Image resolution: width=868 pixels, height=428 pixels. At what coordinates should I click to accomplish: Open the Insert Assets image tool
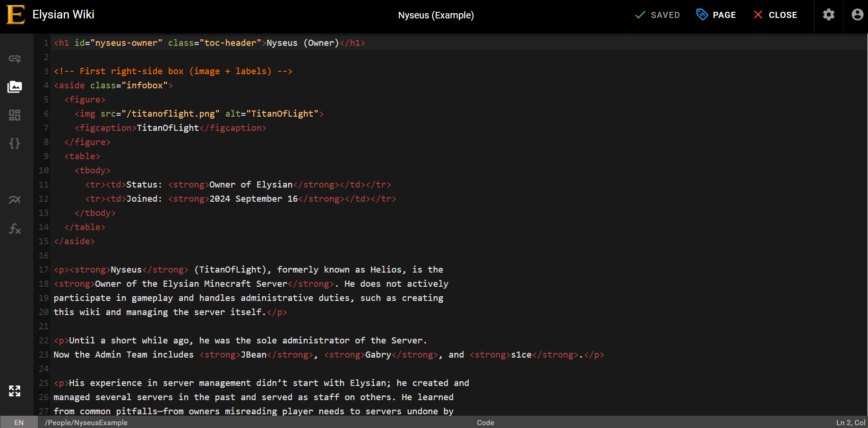15,87
